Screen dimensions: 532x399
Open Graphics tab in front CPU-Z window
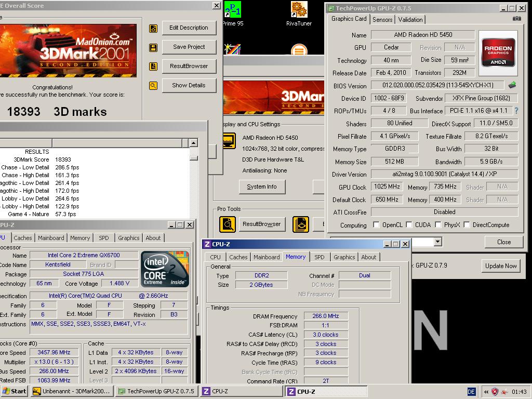point(344,257)
